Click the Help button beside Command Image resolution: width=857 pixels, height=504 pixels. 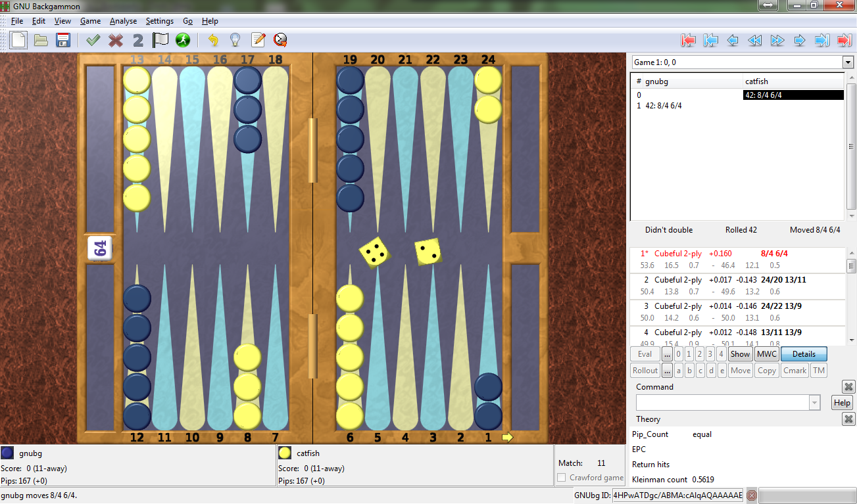842,403
